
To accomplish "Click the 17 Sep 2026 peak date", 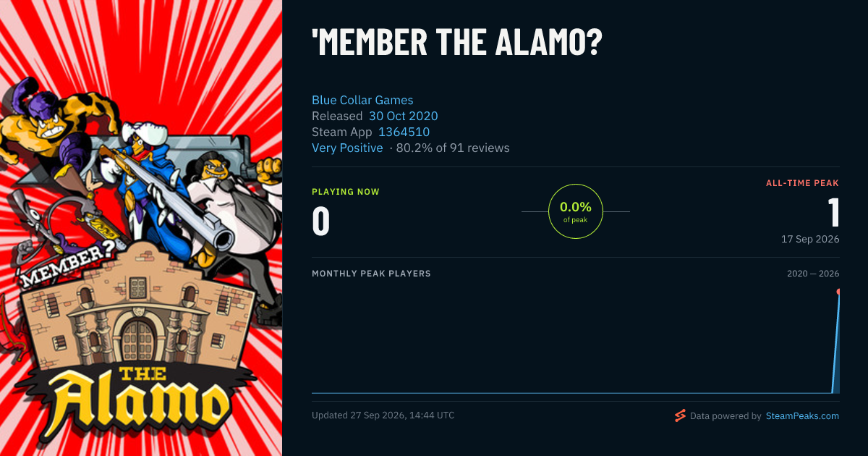I will tap(810, 239).
